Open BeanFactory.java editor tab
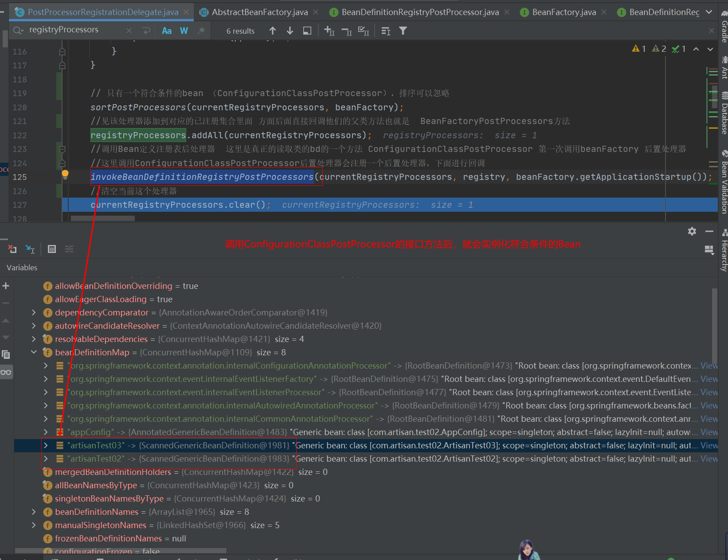This screenshot has height=560, width=728. [x=564, y=12]
